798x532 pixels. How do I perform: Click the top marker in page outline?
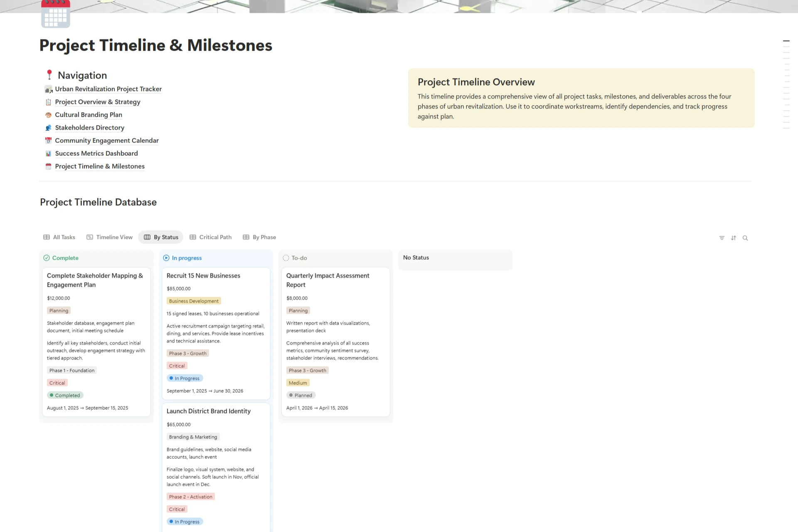coord(786,41)
